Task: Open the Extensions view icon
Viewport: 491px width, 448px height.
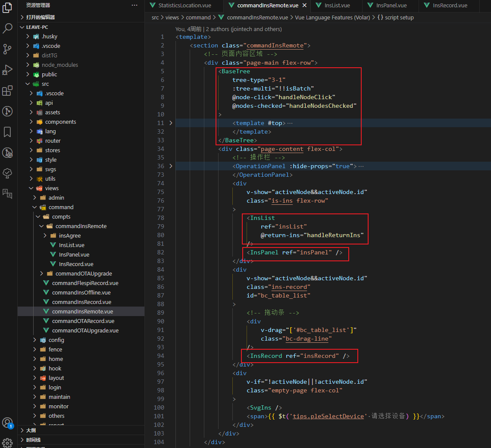Action: [7, 91]
